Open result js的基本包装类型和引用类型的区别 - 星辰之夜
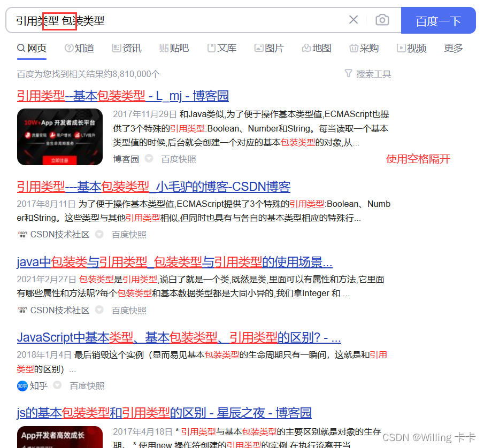The width and height of the screenshot is (484, 448). click(x=164, y=413)
